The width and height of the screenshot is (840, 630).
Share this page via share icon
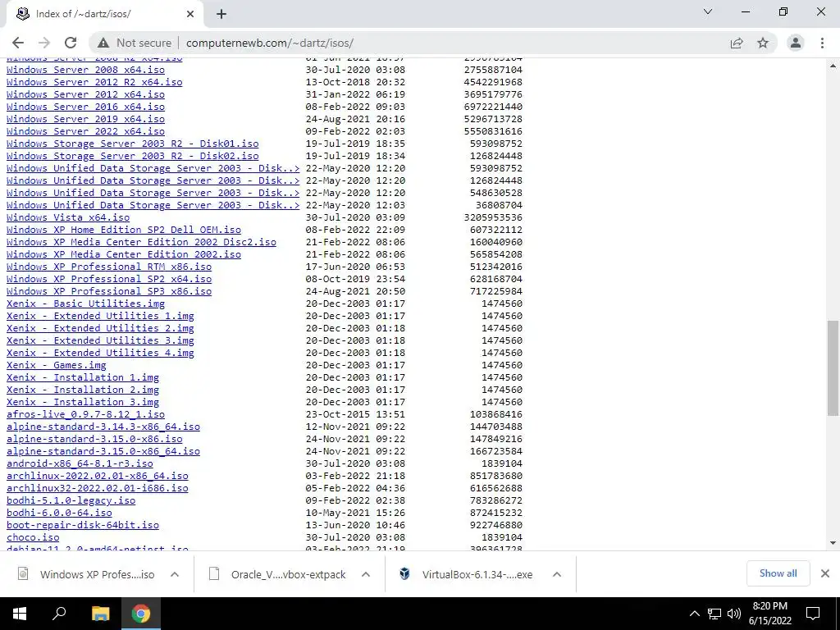737,43
